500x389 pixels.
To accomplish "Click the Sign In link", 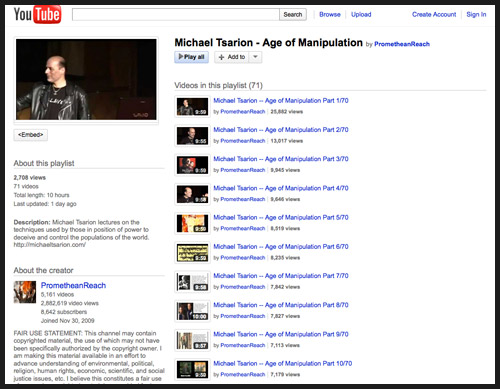I will [476, 14].
